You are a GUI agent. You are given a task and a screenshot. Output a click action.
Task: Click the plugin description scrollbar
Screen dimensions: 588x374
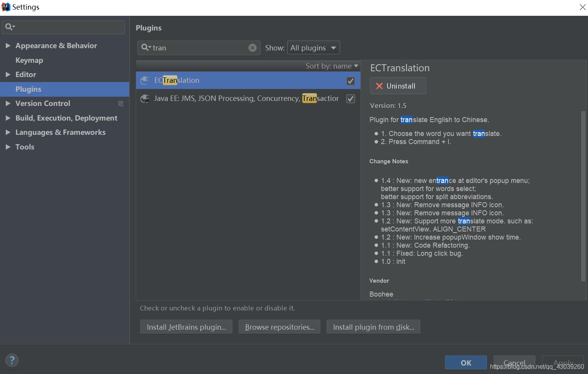[x=583, y=196]
